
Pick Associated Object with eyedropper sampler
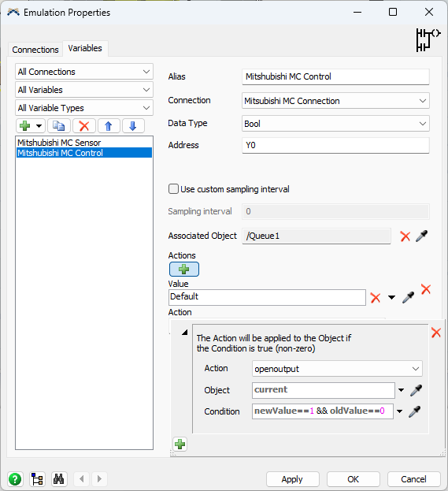[x=421, y=236]
